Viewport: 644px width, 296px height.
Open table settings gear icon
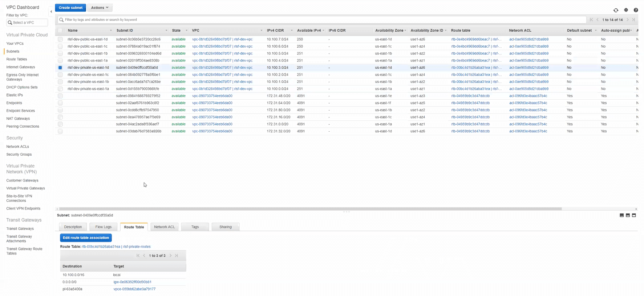pos(626,10)
